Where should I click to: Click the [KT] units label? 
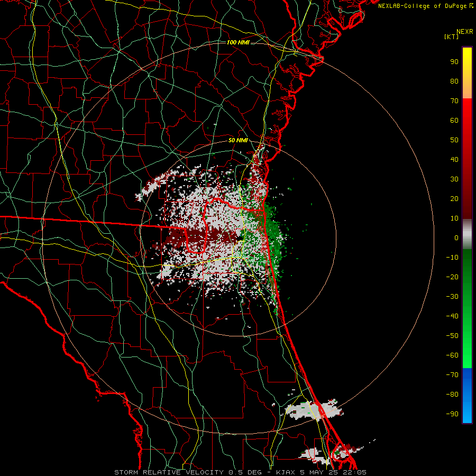(452, 36)
